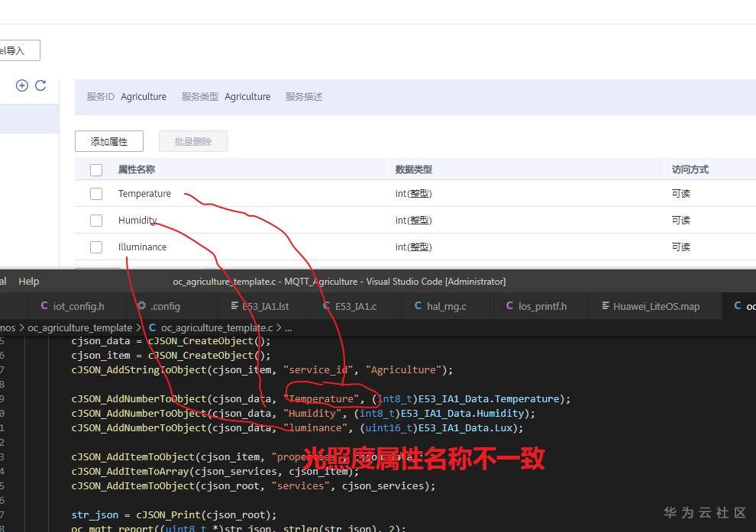Screen dimensions: 756x532
Task: Click oc_agriculture_template folder in breadcrumb
Action: click(79, 328)
